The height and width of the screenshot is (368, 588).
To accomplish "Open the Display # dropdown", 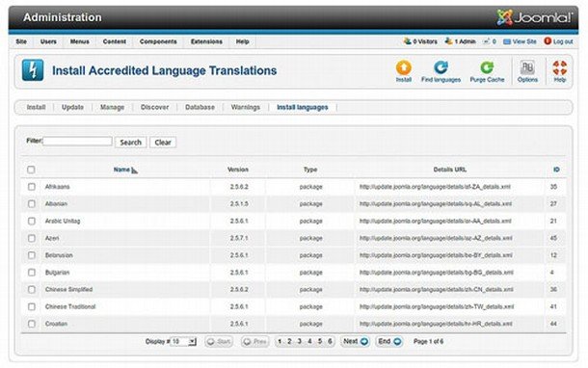I will (183, 342).
